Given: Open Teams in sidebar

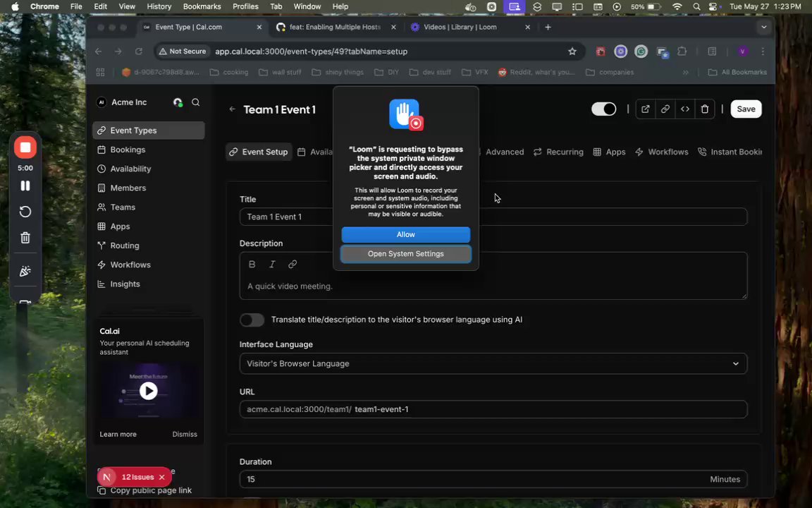Looking at the screenshot, I should coord(149,207).
